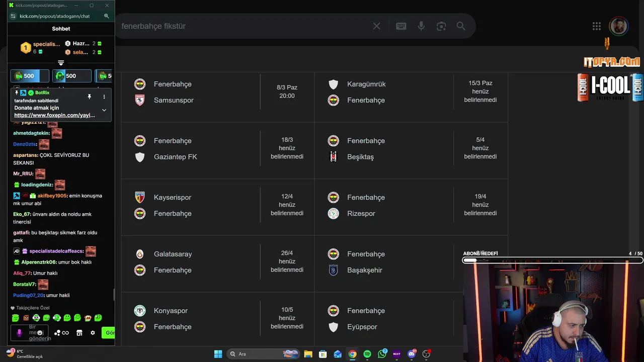Viewport: 644px width, 362px height.
Task: Click the Beşiktaş team crest
Action: (333, 157)
